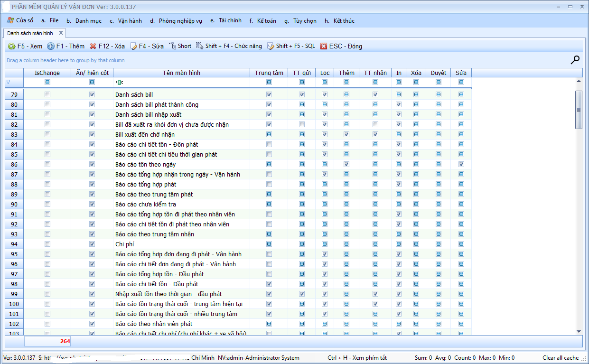This screenshot has height=364, width=589.
Task: Toggle Sửa checkbox for Báo cáo tồn theo ngày
Action: click(x=461, y=164)
